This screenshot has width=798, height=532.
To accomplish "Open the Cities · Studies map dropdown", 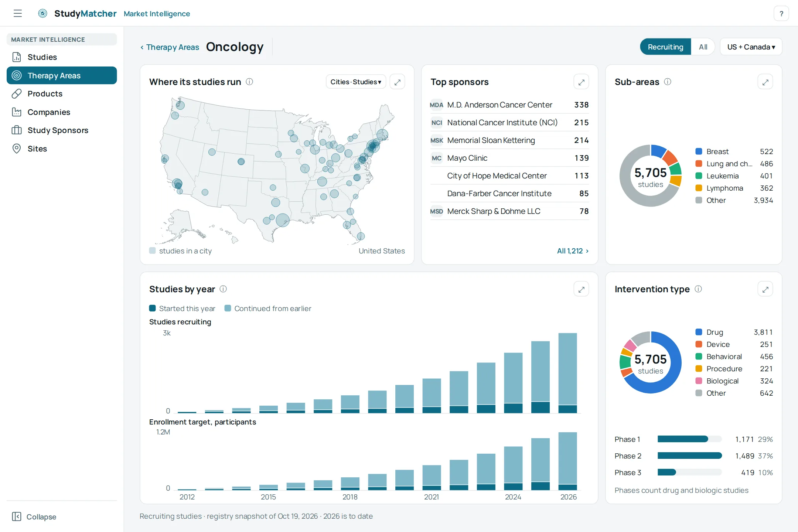I will [356, 82].
